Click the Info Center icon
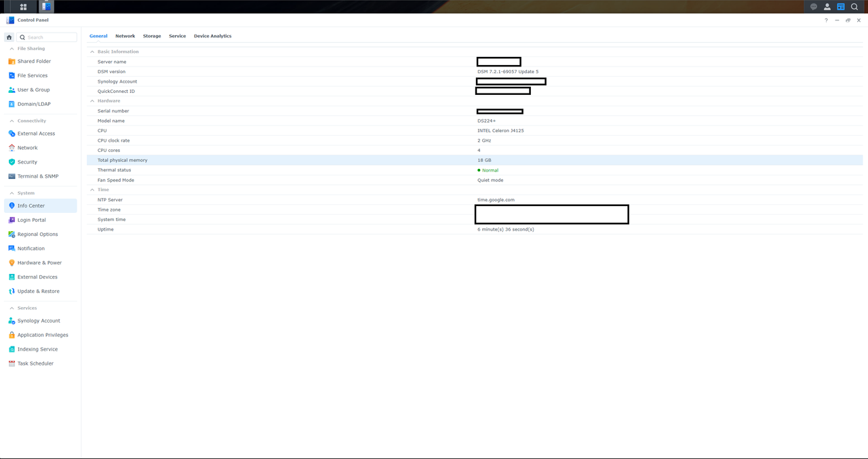 (12, 205)
